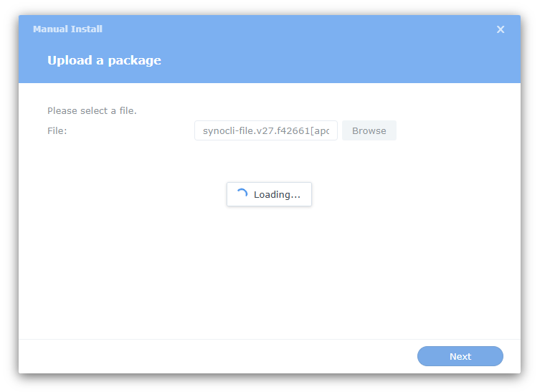The height and width of the screenshot is (392, 550).
Task: Click the Loading popup box
Action: click(x=269, y=194)
